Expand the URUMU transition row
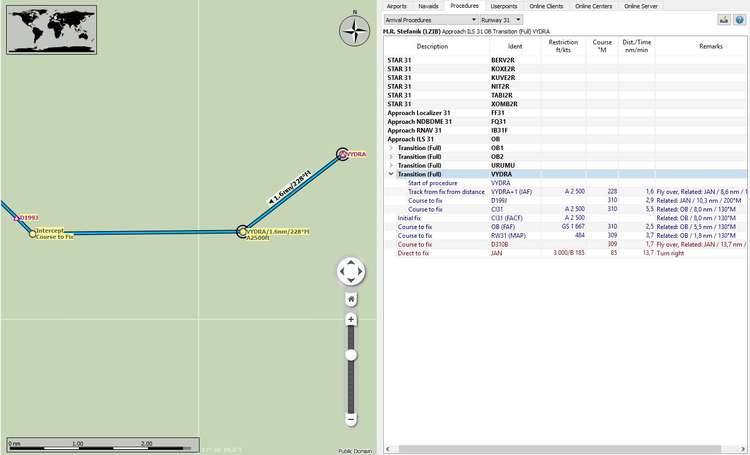Screen dimensions: 750x455 click(x=391, y=165)
